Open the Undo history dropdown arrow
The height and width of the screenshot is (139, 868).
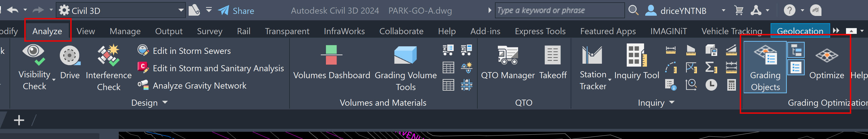(25, 10)
